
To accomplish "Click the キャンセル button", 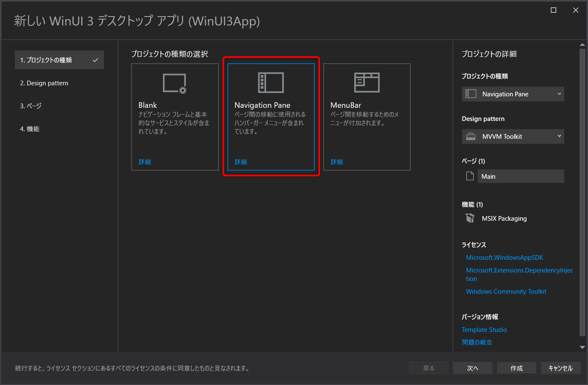I will coord(561,368).
